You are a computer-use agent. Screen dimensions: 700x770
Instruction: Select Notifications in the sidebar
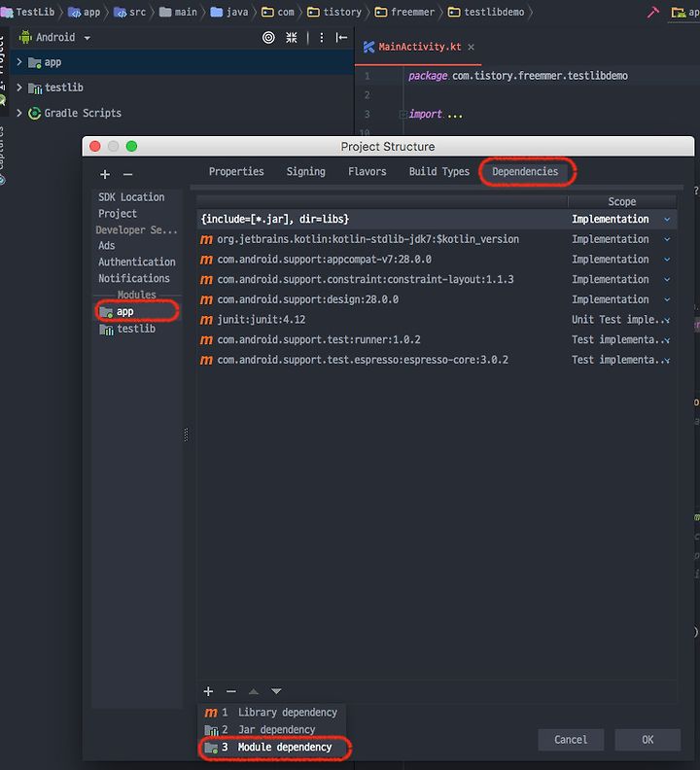(133, 278)
